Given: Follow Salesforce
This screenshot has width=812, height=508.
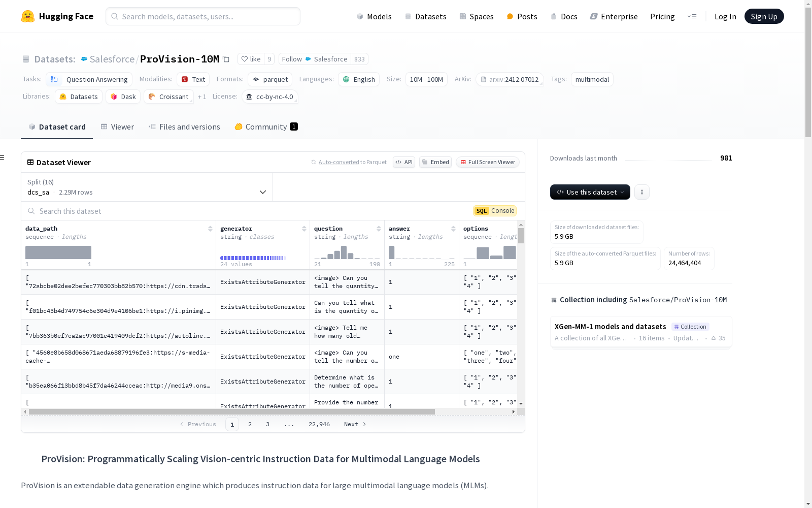Looking at the screenshot, I should (x=315, y=59).
